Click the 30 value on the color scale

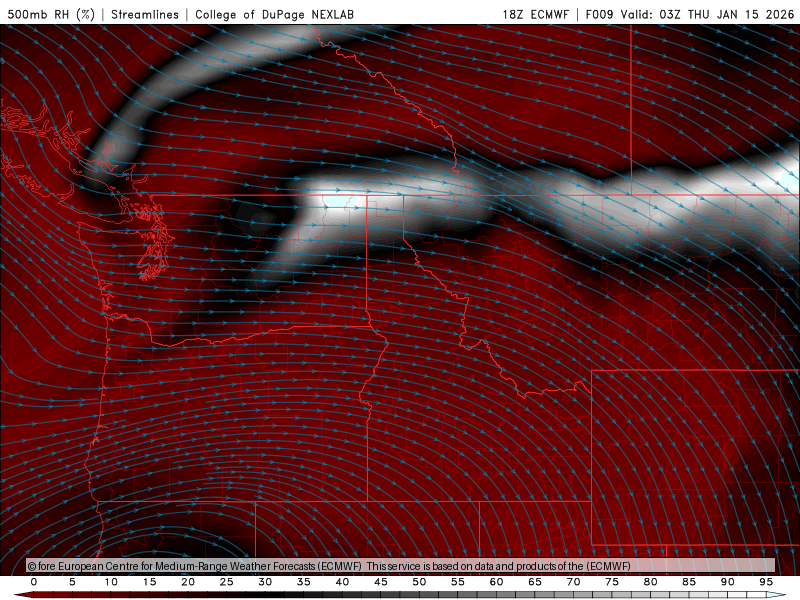click(x=265, y=582)
